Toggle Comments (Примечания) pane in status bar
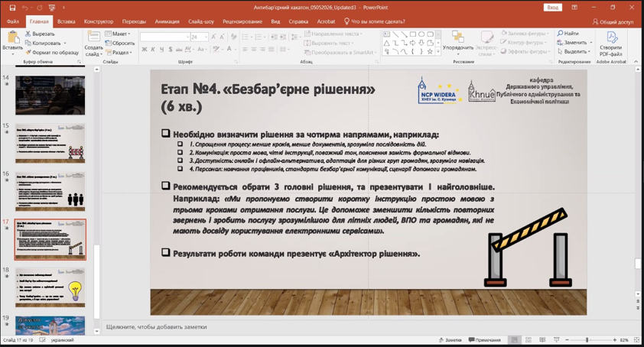The height and width of the screenshot is (347, 644). (x=485, y=340)
